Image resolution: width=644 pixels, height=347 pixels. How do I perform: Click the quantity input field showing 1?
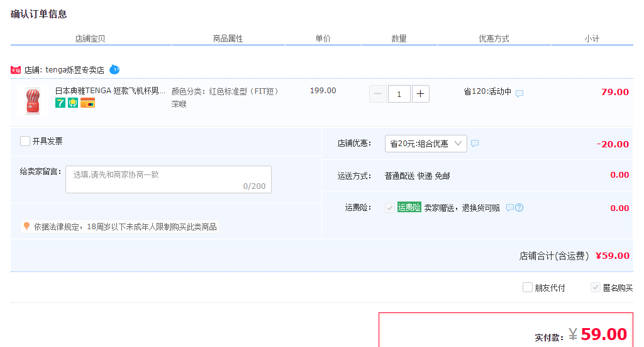[x=399, y=94]
